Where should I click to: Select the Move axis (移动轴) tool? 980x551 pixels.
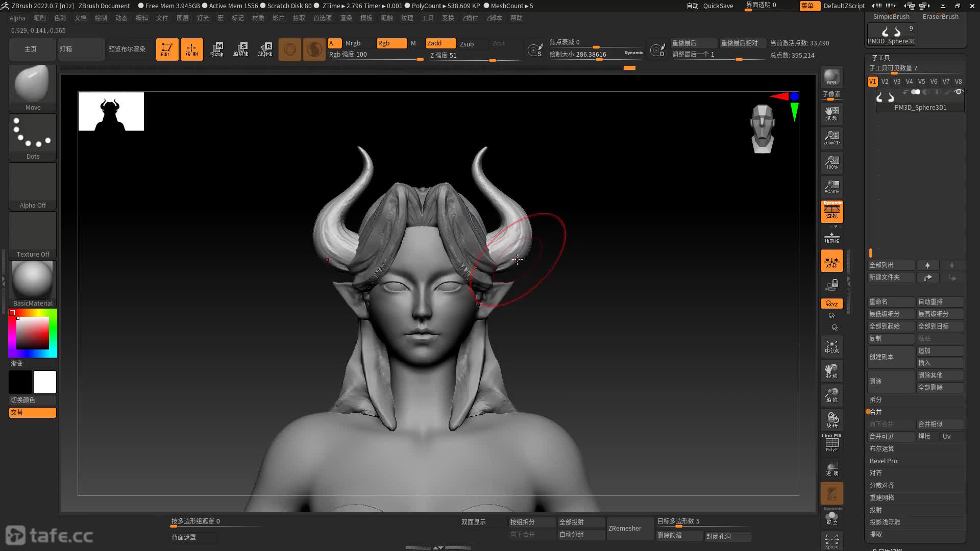click(x=216, y=49)
